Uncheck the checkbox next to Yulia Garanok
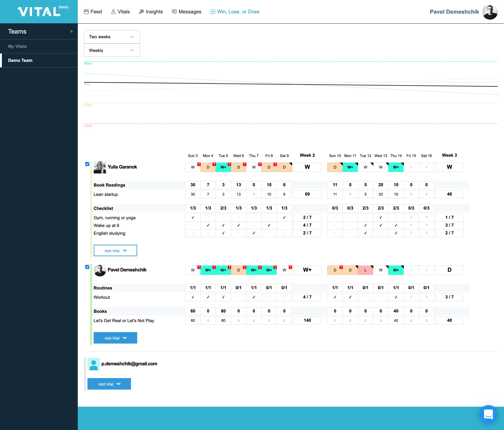The image size is (504, 430). click(x=87, y=164)
